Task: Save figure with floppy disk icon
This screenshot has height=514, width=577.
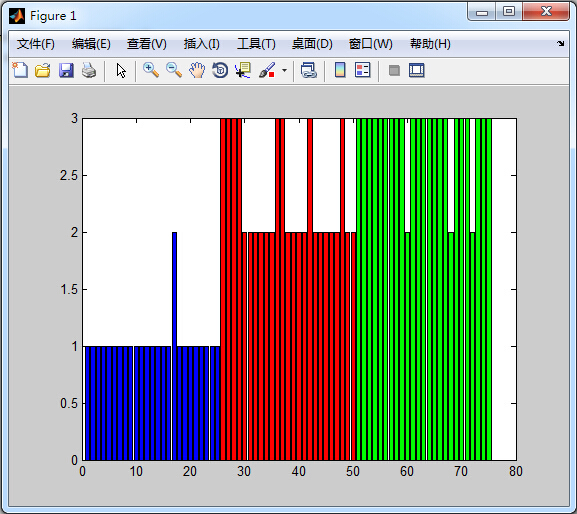Action: click(66, 70)
